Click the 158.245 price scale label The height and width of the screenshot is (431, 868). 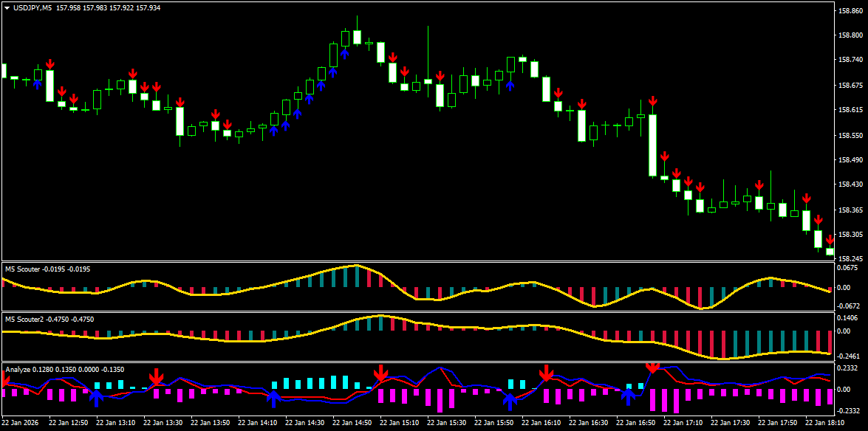point(852,258)
